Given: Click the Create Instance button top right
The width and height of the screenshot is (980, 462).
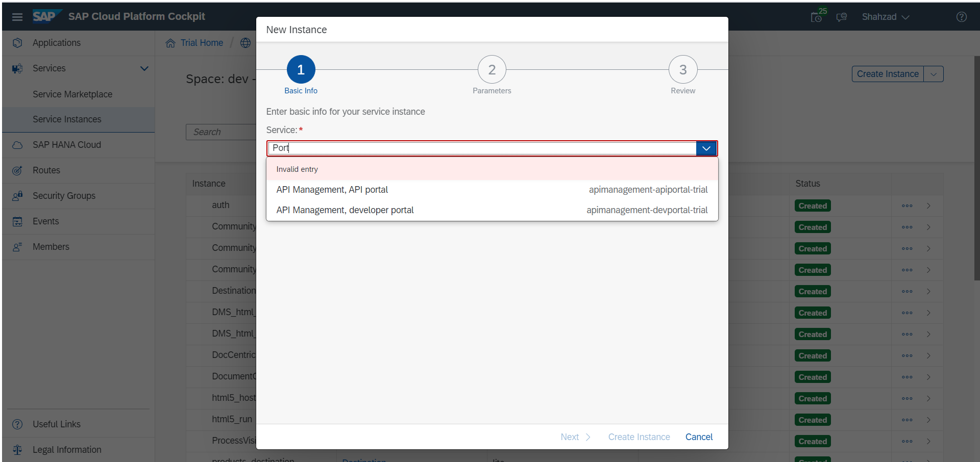Looking at the screenshot, I should [888, 73].
